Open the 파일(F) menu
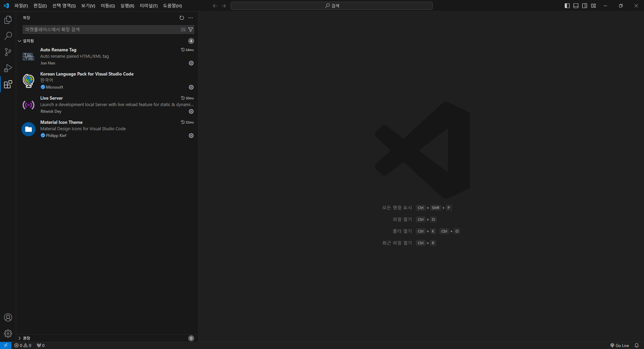The image size is (644, 349). click(x=21, y=6)
